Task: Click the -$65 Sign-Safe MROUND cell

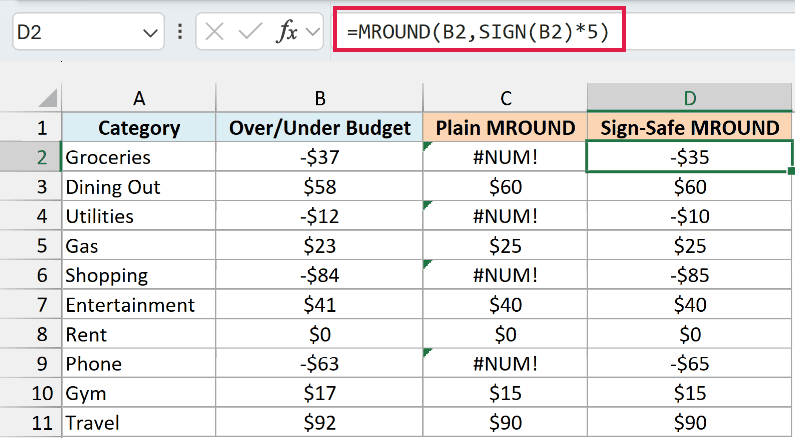Action: pyautogui.click(x=690, y=363)
